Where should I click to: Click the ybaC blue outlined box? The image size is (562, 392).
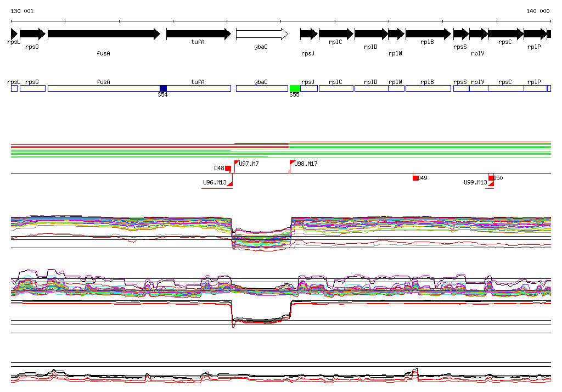click(262, 88)
